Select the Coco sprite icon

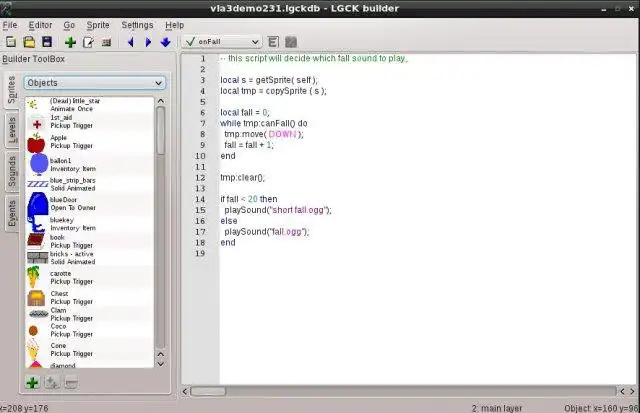[x=33, y=331]
